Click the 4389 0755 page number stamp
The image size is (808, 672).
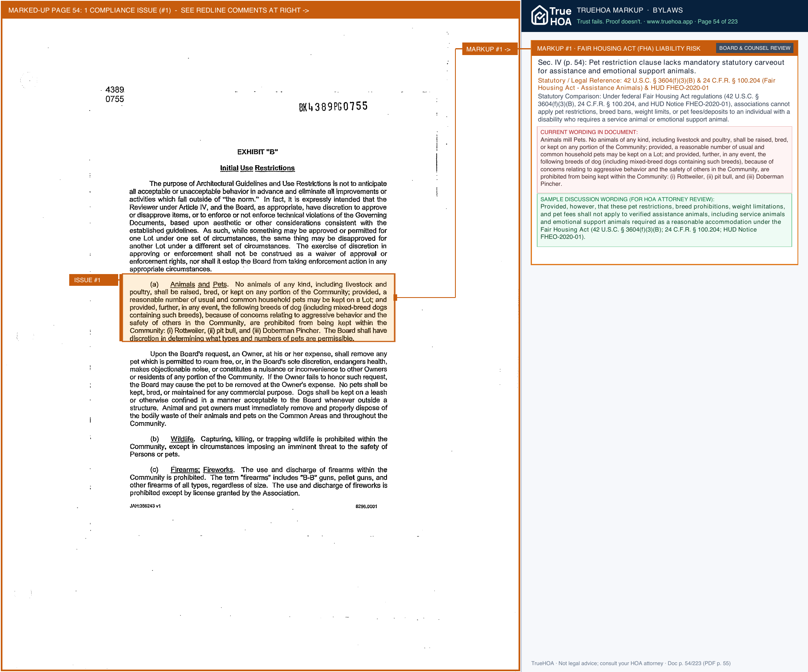click(x=115, y=94)
